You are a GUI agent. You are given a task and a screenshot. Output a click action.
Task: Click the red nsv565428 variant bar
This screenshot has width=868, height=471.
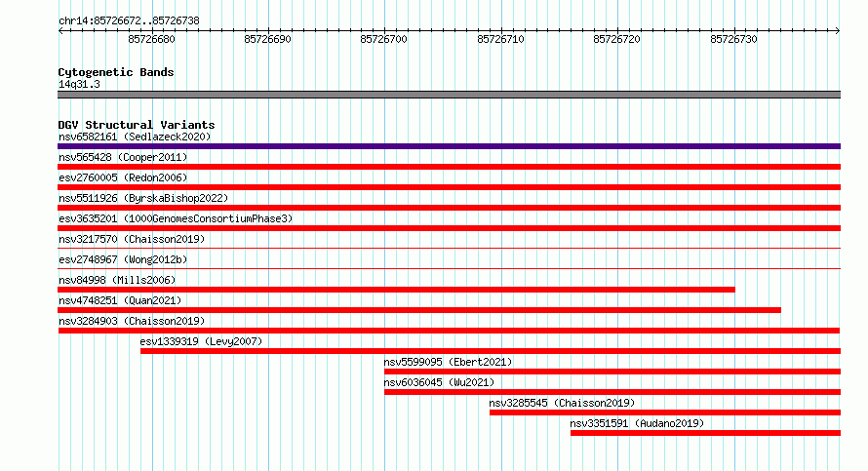[449, 167]
